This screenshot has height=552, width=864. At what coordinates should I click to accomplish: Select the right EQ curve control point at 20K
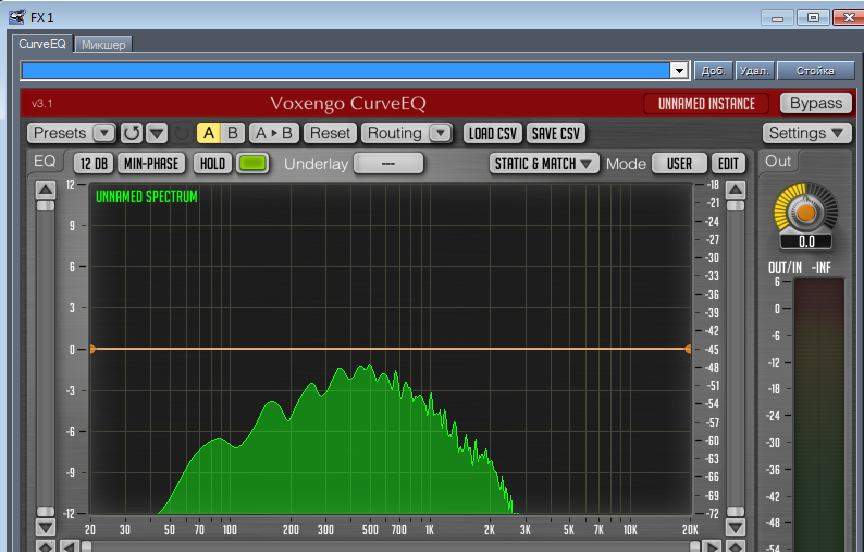[x=688, y=349]
